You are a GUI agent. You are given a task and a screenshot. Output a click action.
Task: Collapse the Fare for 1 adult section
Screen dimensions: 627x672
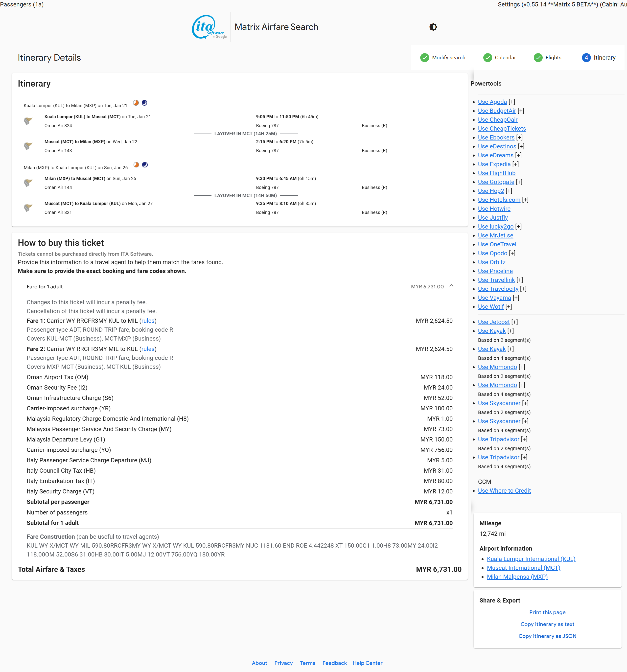[451, 286]
